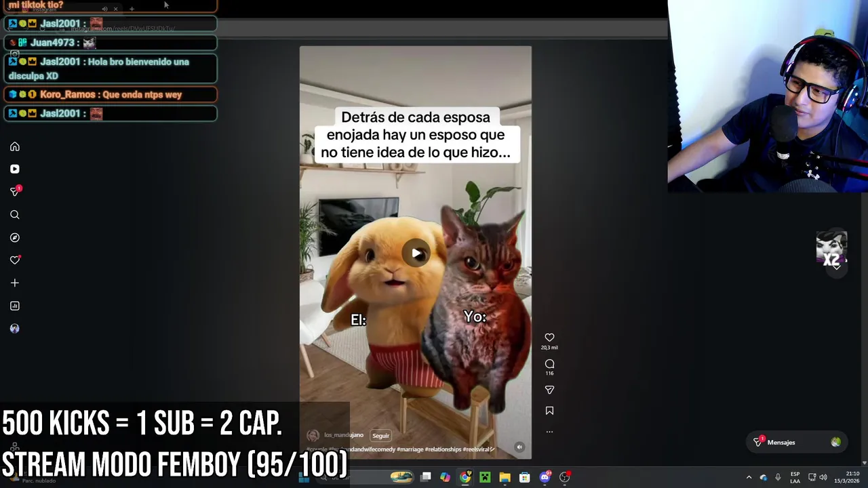
Task: Share the reel via paper-plane icon
Action: pos(549,390)
